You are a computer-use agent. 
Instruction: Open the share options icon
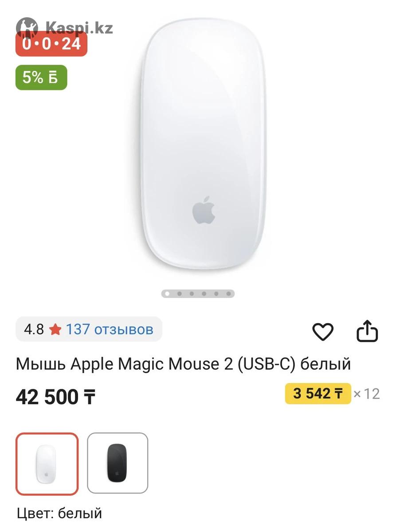pos(368,332)
